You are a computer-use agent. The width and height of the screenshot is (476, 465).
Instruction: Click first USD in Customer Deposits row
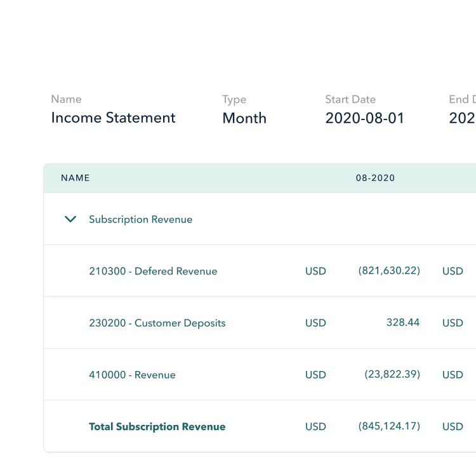click(315, 323)
